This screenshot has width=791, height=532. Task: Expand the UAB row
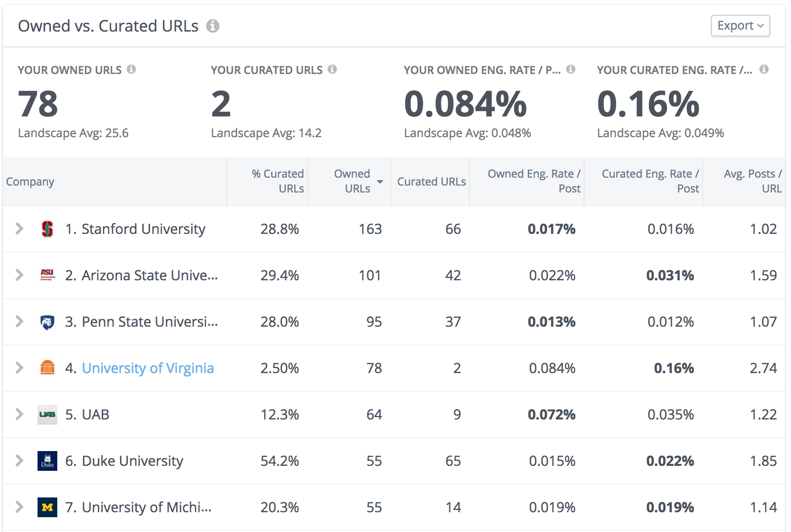point(19,414)
